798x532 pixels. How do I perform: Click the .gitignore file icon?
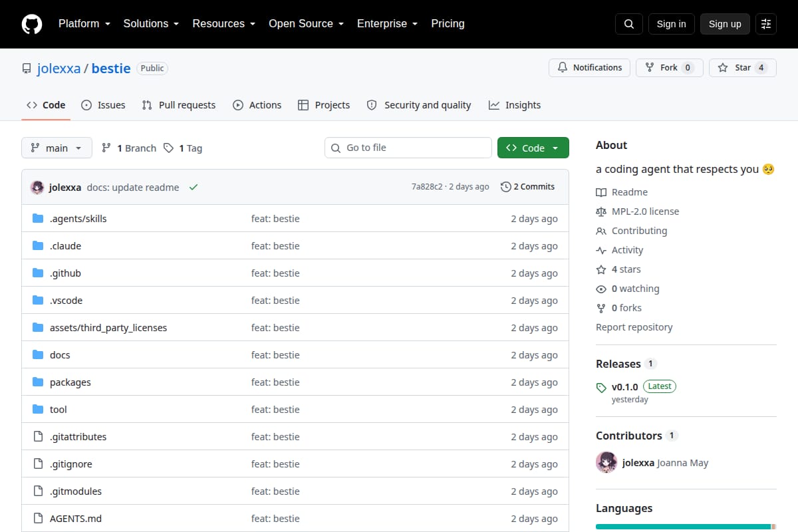pyautogui.click(x=38, y=464)
